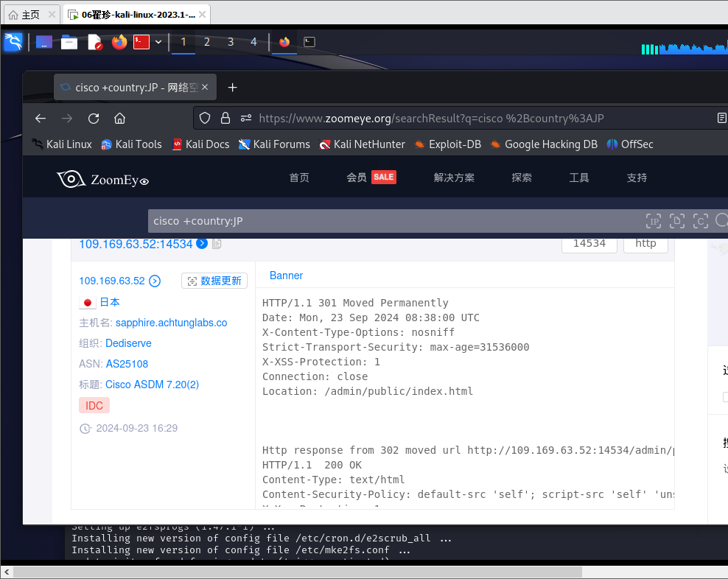
Task: Open the Kali Tools bookmark
Action: coord(131,144)
